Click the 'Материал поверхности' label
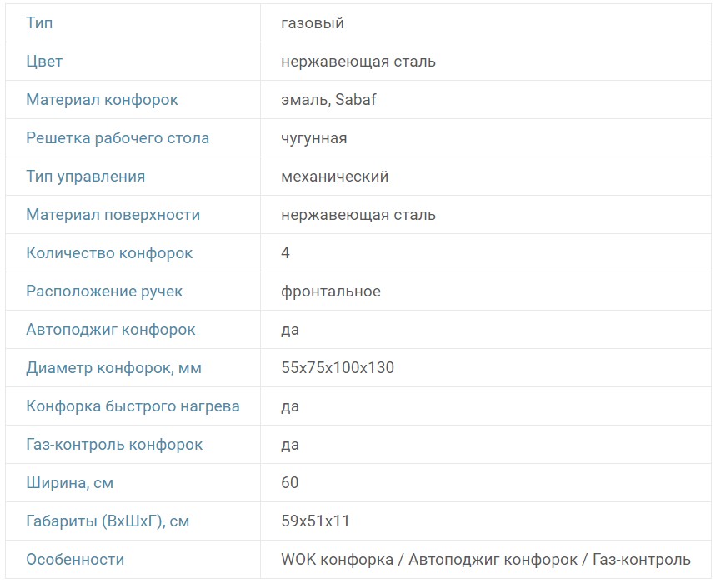The height and width of the screenshot is (588, 716). [113, 215]
